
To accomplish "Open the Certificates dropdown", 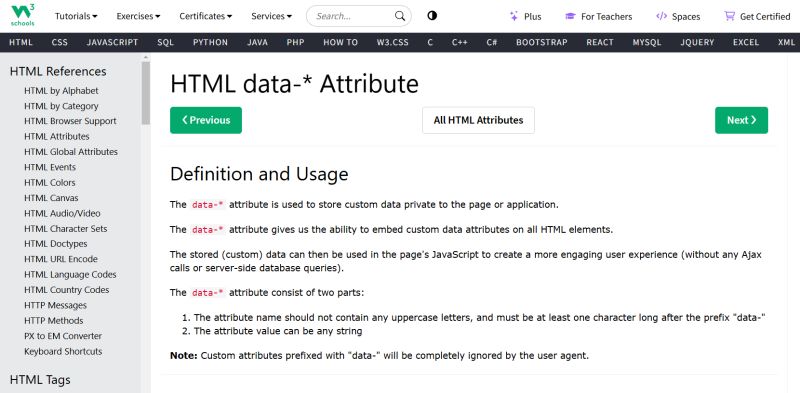I will (x=206, y=16).
